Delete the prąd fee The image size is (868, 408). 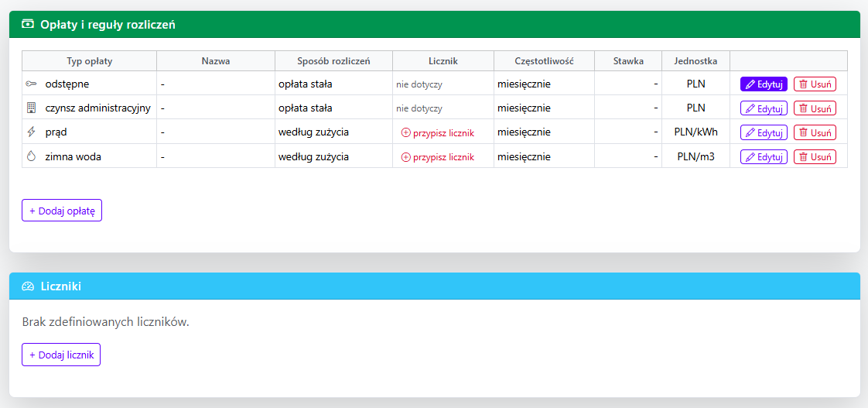pos(815,133)
